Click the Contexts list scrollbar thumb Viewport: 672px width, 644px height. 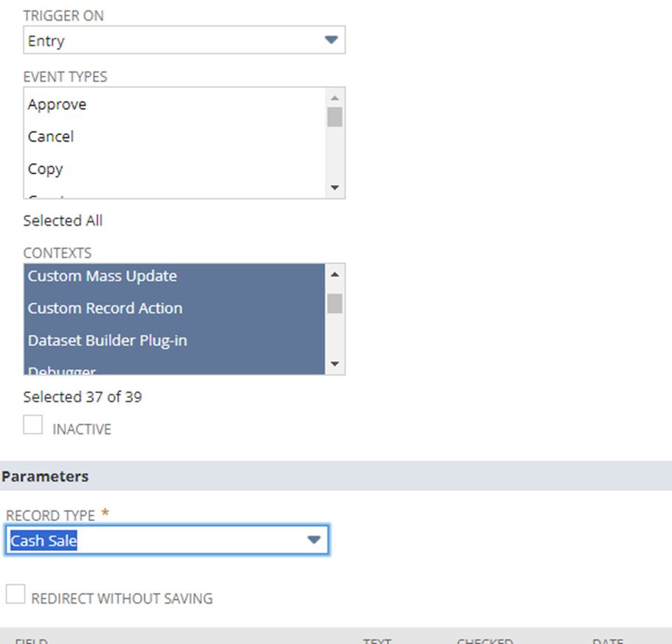coord(335,303)
